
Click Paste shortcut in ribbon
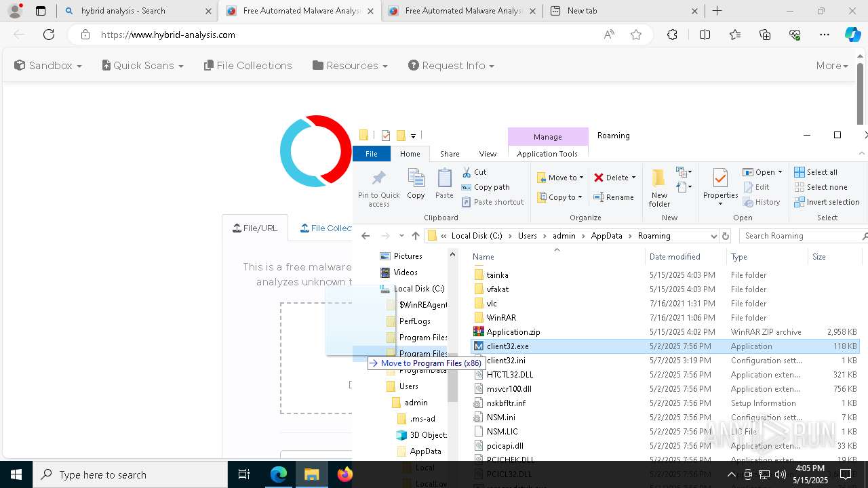point(492,202)
